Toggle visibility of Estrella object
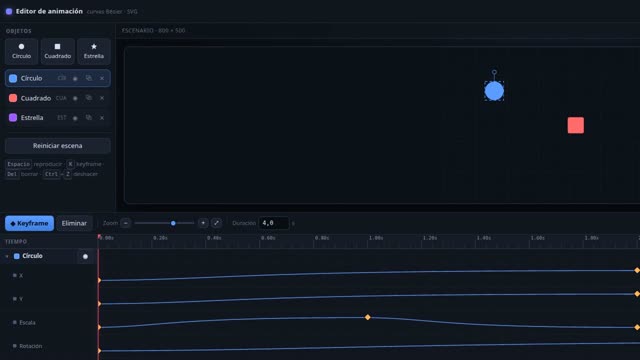This screenshot has width=640, height=360. click(75, 118)
